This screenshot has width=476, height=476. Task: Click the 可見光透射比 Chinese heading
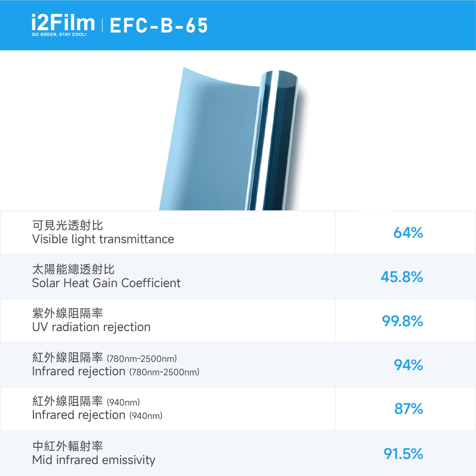(x=68, y=225)
